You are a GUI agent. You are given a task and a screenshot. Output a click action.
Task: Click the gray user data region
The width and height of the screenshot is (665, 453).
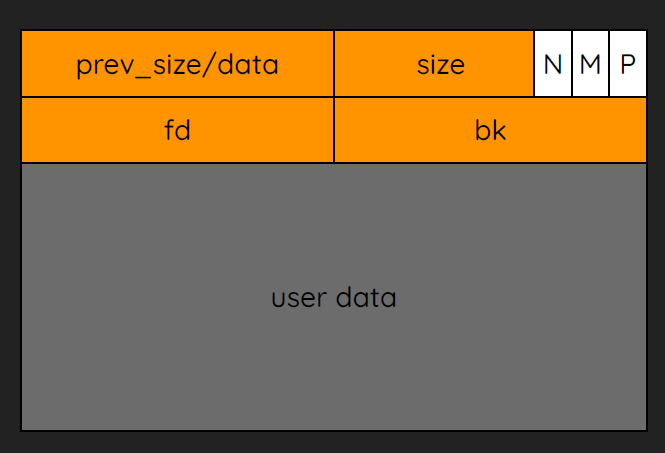tap(334, 296)
